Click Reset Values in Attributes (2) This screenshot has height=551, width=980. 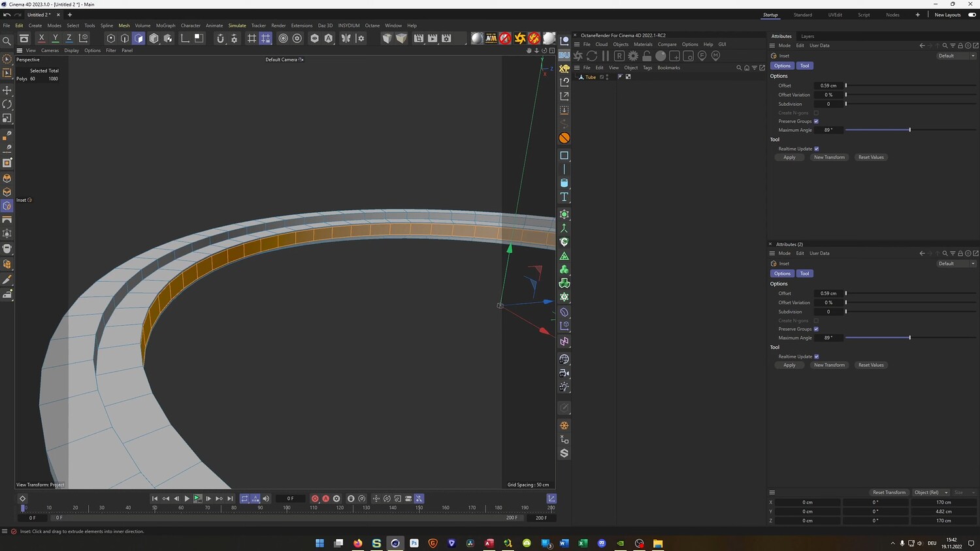(x=871, y=365)
